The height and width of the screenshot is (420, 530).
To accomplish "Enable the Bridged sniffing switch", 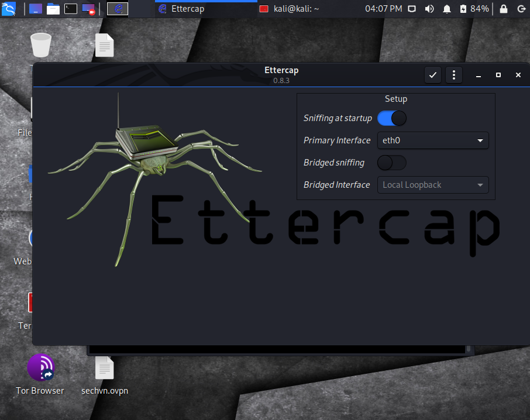I will point(391,163).
